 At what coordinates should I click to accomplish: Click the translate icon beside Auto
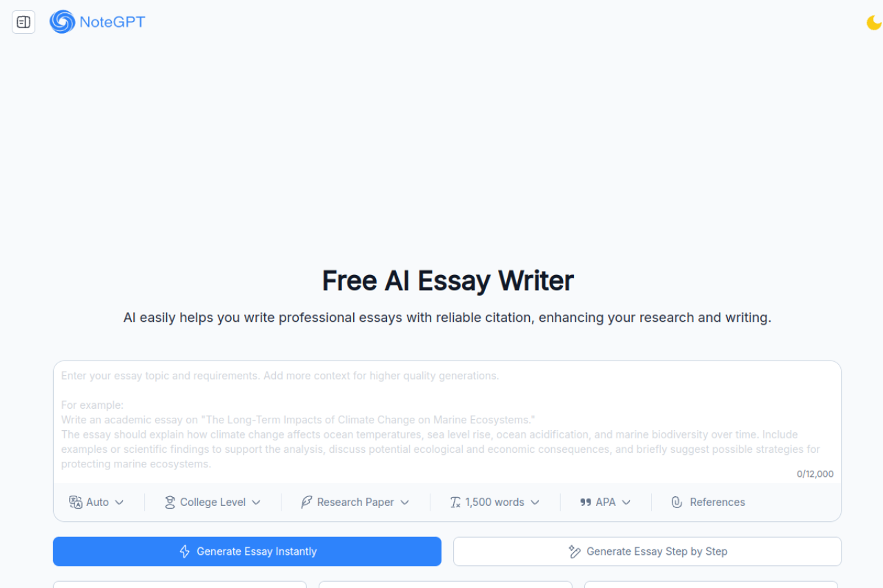[76, 502]
